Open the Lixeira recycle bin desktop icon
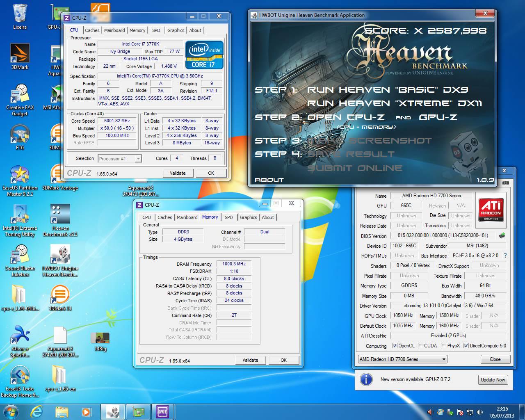525x420 pixels. [x=20, y=17]
